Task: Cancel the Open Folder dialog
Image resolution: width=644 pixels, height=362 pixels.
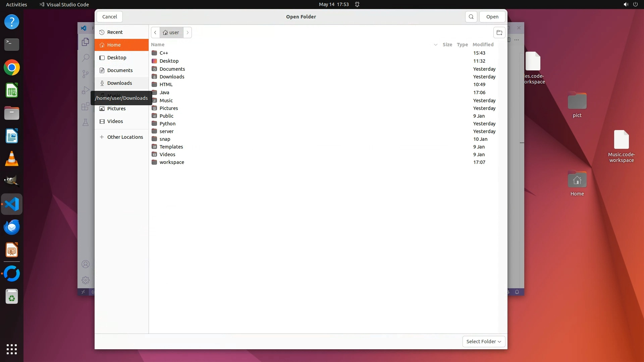Action: tap(109, 17)
